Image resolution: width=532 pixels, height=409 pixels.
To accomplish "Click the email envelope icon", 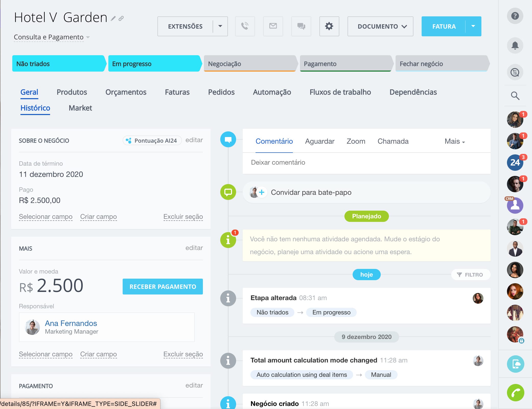I will (273, 26).
